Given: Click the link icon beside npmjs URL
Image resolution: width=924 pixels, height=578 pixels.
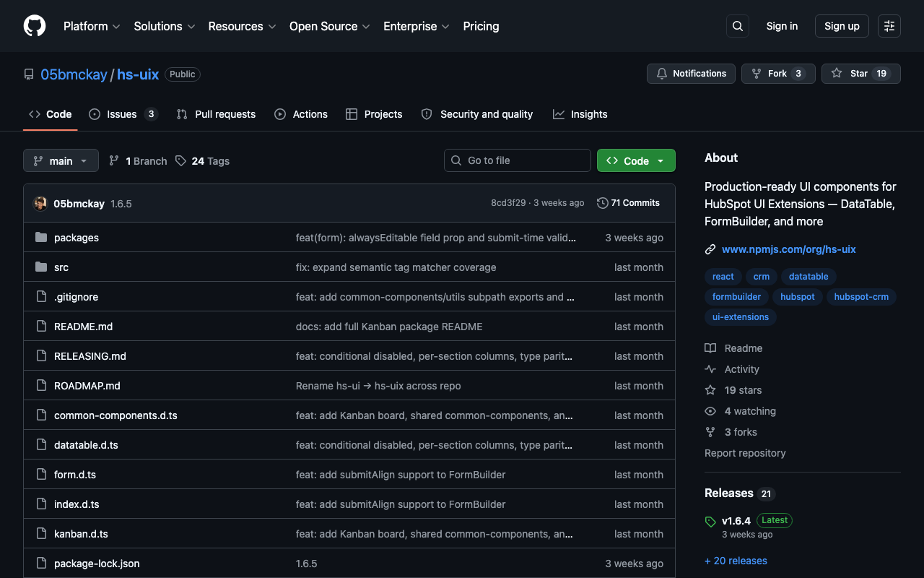Looking at the screenshot, I should click(x=710, y=249).
